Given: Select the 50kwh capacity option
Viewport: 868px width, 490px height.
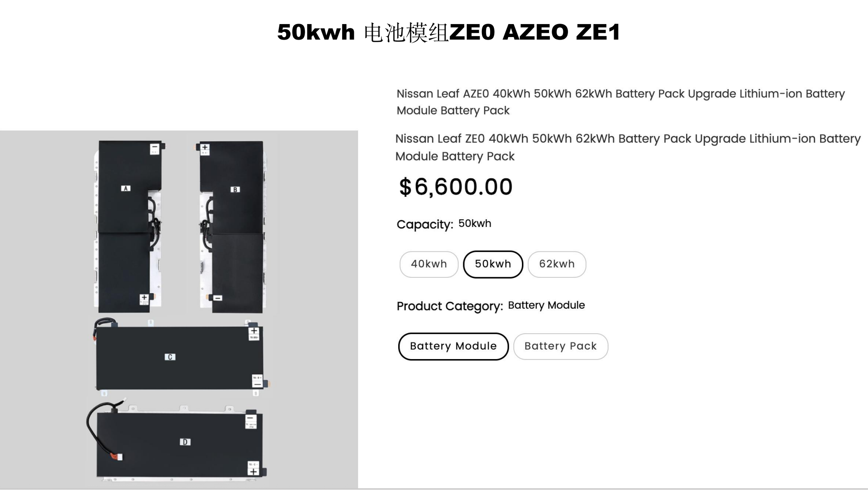Looking at the screenshot, I should click(493, 264).
